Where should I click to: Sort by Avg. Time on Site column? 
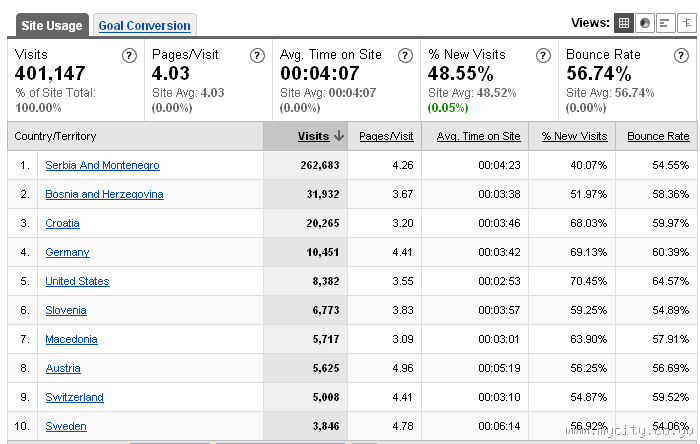pyautogui.click(x=478, y=136)
